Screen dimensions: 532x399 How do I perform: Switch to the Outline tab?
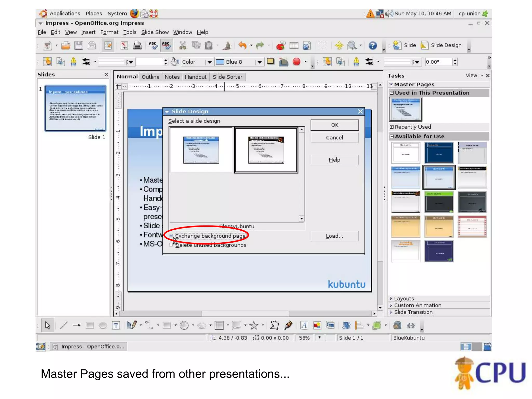(x=150, y=77)
